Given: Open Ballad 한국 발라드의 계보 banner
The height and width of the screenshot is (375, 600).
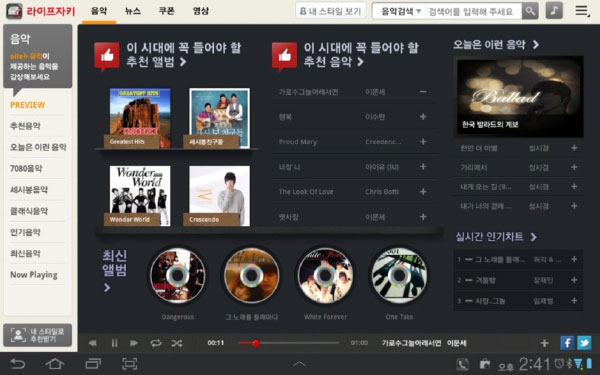Looking at the screenshot, I should (x=518, y=96).
